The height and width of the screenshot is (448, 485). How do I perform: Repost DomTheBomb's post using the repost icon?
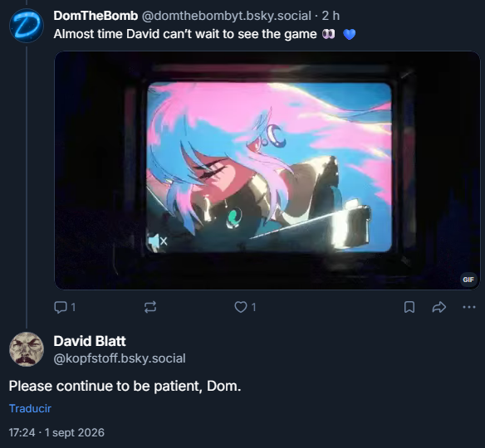(x=150, y=307)
